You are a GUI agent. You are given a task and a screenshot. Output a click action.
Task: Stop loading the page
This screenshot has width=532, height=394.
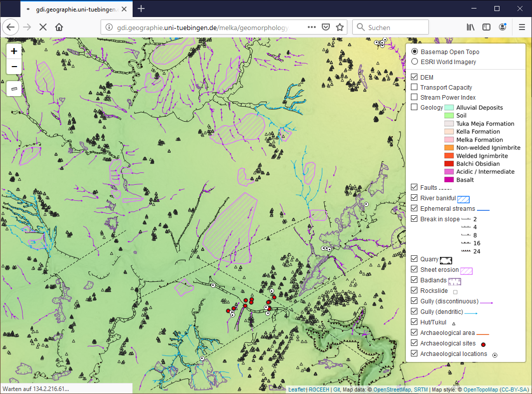coord(43,27)
